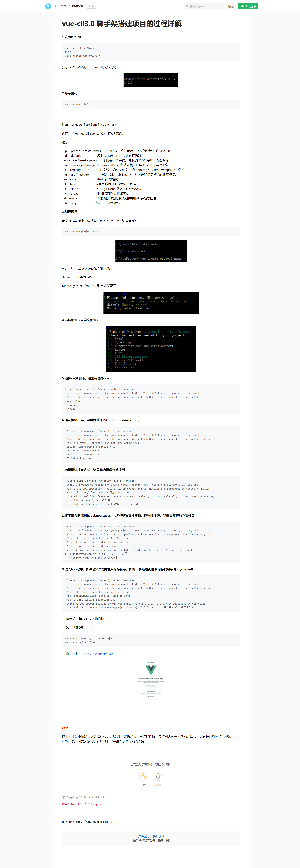Open the Vue welcome page screenshot
300x868 pixels.
151,681
